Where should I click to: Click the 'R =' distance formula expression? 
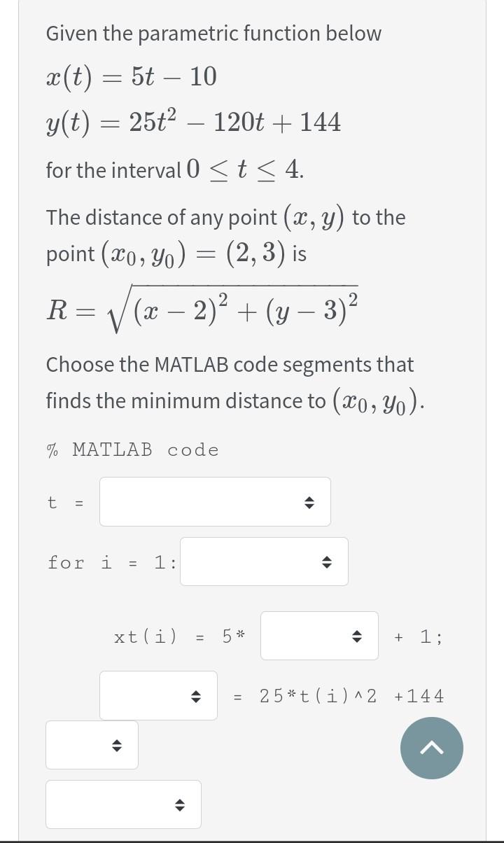[x=202, y=304]
